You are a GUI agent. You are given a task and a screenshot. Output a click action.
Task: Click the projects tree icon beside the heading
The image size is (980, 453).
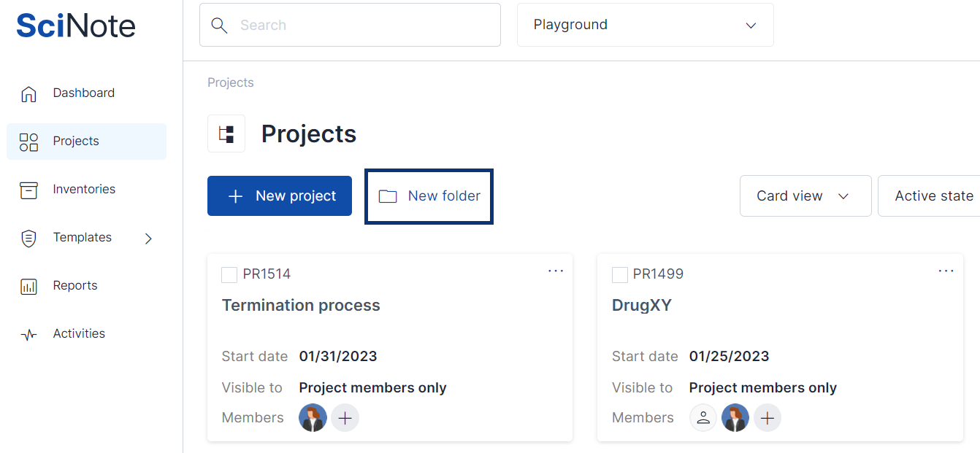pyautogui.click(x=226, y=133)
